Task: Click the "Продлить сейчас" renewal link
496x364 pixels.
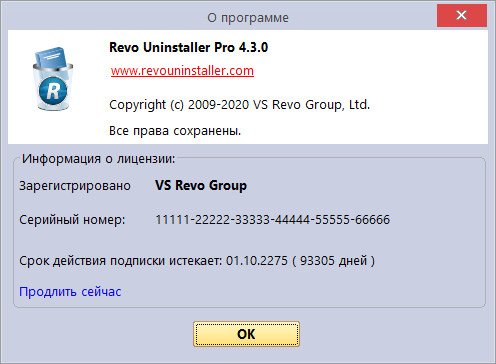Action: coord(70,292)
